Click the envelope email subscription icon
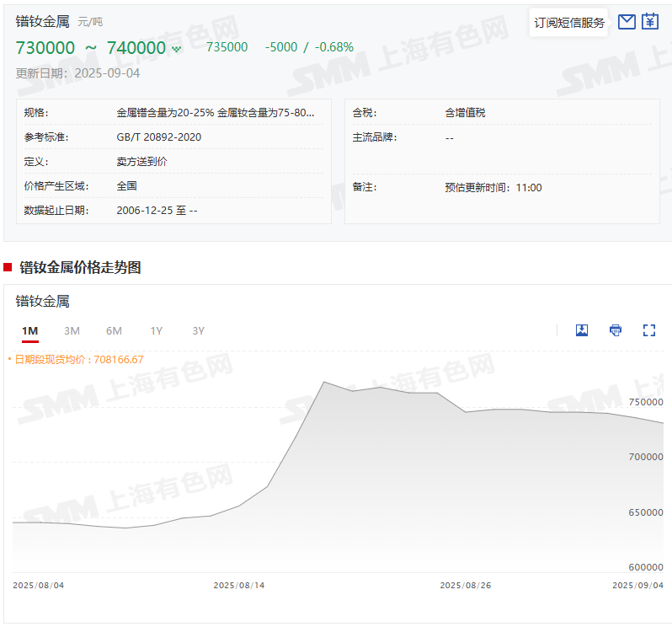 point(627,22)
